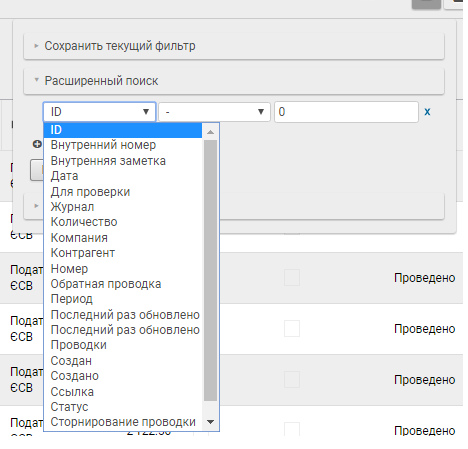The height and width of the screenshot is (449, 468).
Task: Choose Внутренний номер from list
Action: pyautogui.click(x=103, y=145)
